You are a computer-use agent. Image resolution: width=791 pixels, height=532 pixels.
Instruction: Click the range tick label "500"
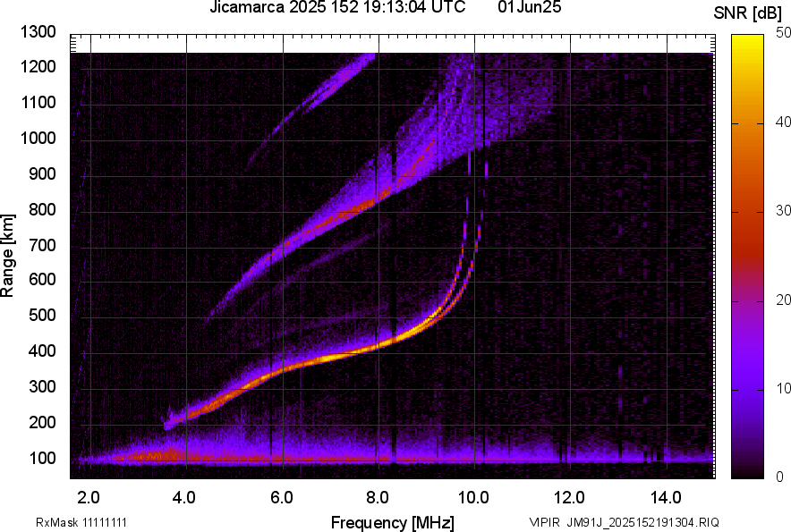pos(43,315)
